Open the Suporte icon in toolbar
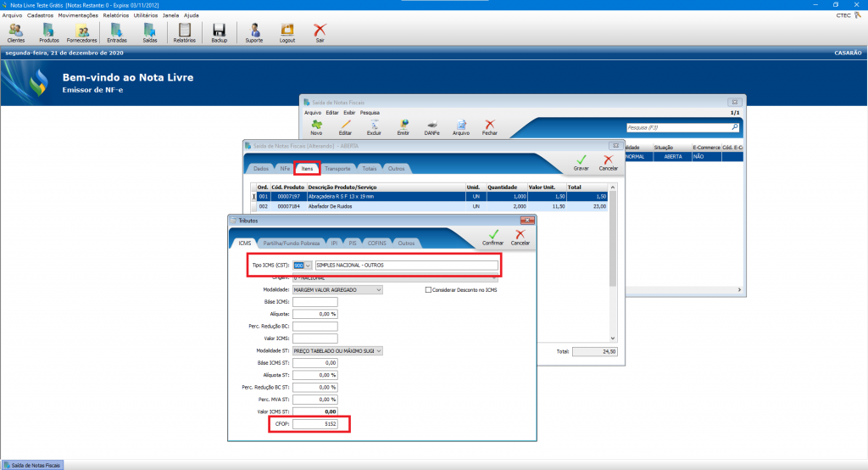This screenshot has height=470, width=868. 253,32
